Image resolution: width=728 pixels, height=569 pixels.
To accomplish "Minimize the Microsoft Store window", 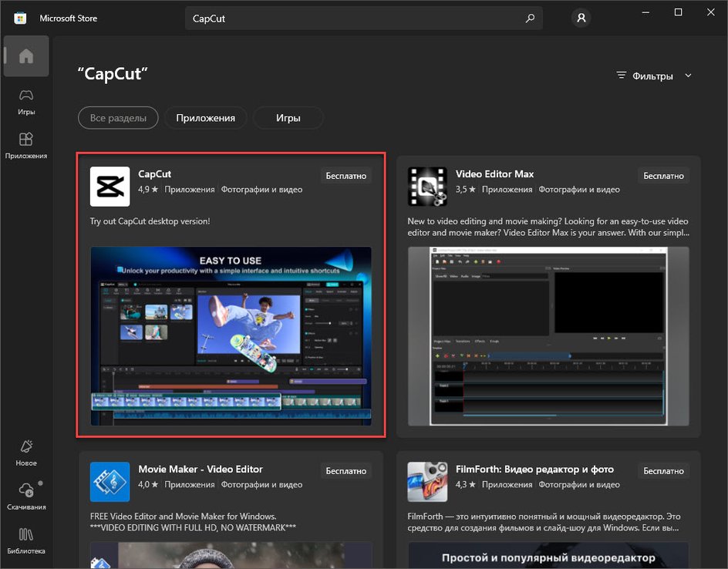I will click(x=645, y=12).
